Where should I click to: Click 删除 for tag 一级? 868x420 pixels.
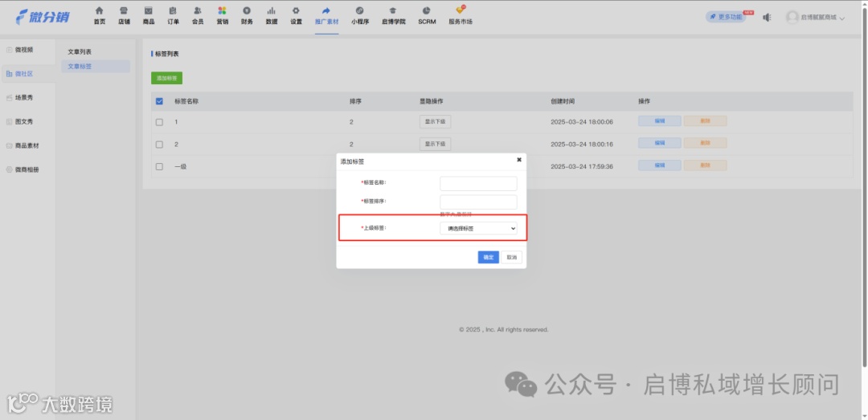tap(705, 165)
